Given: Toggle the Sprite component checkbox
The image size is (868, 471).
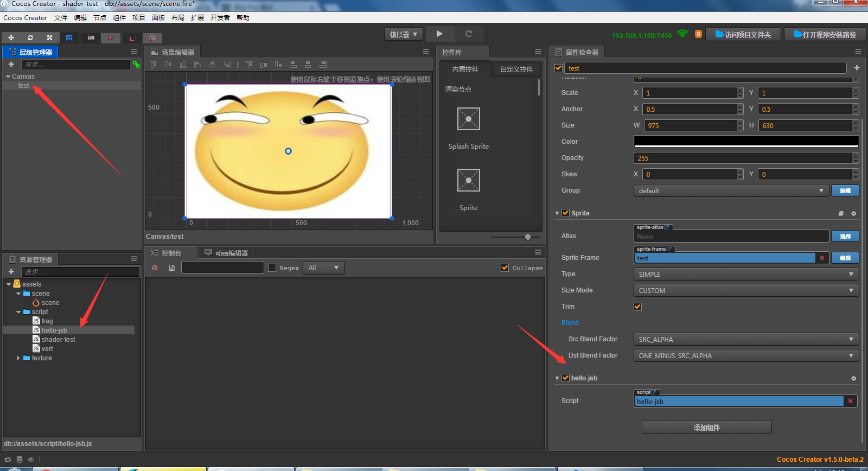Looking at the screenshot, I should tap(566, 213).
